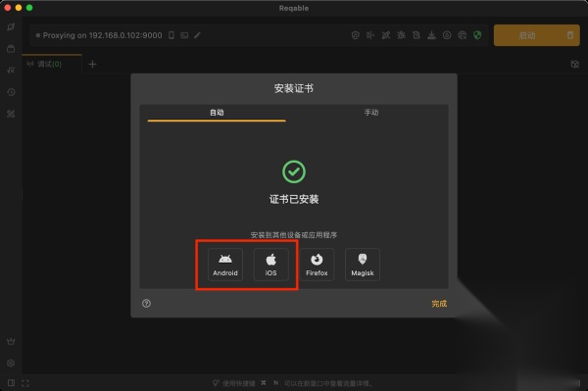Open the history clock icon in sidebar

tap(11, 92)
